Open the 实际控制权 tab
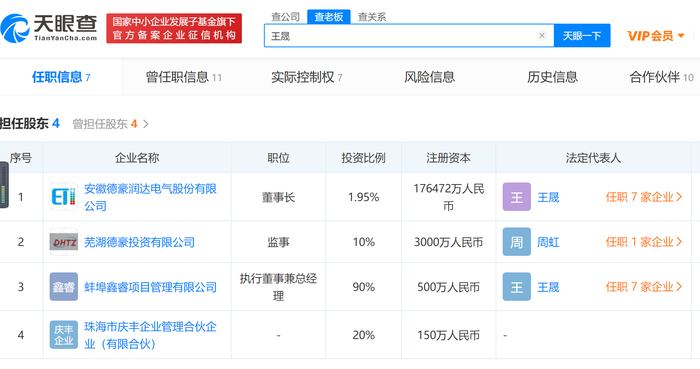700x369 pixels. pos(307,77)
